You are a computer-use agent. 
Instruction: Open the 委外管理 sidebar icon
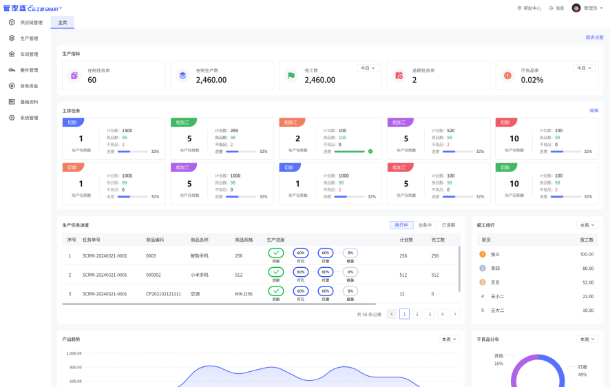click(12, 70)
